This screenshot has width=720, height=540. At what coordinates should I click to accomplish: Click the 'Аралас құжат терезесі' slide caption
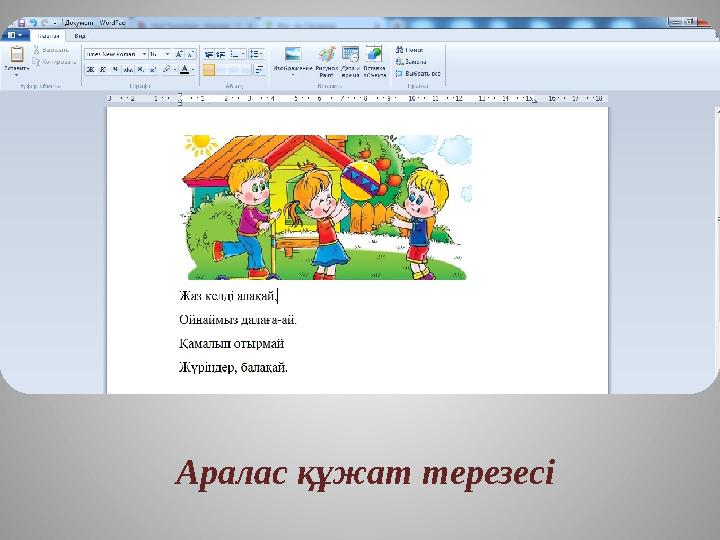(x=365, y=474)
